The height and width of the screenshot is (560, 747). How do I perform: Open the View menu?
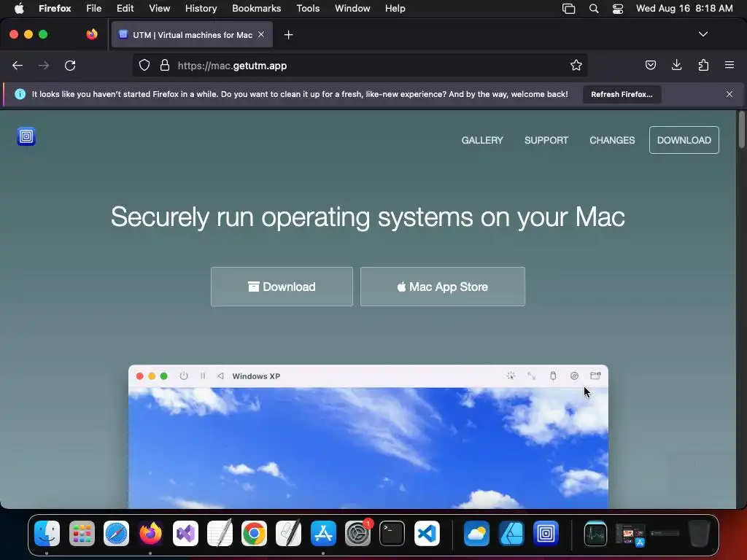click(159, 9)
